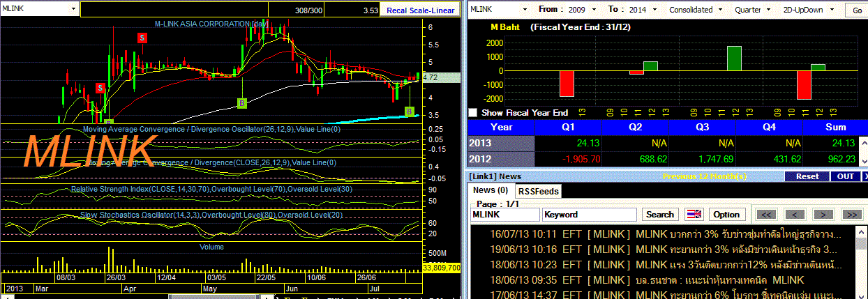Click the Q4 column header

pos(769,127)
